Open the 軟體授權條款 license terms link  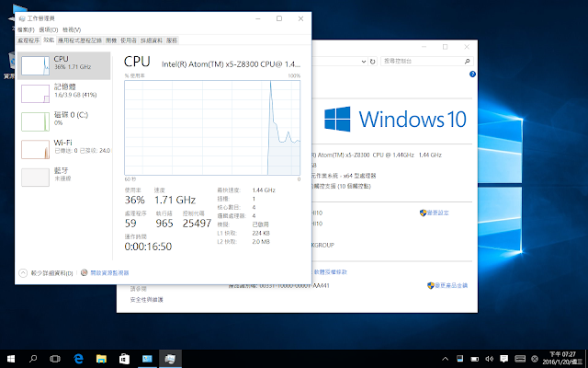coord(331,272)
